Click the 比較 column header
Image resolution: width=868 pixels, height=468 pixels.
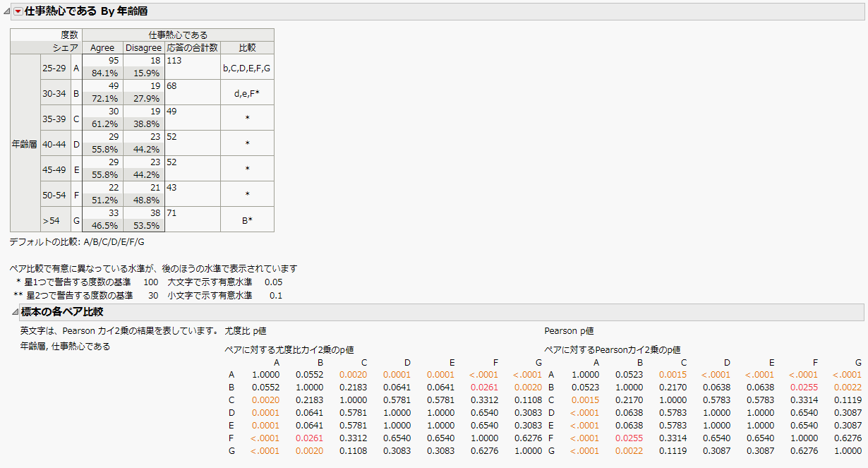click(x=246, y=47)
